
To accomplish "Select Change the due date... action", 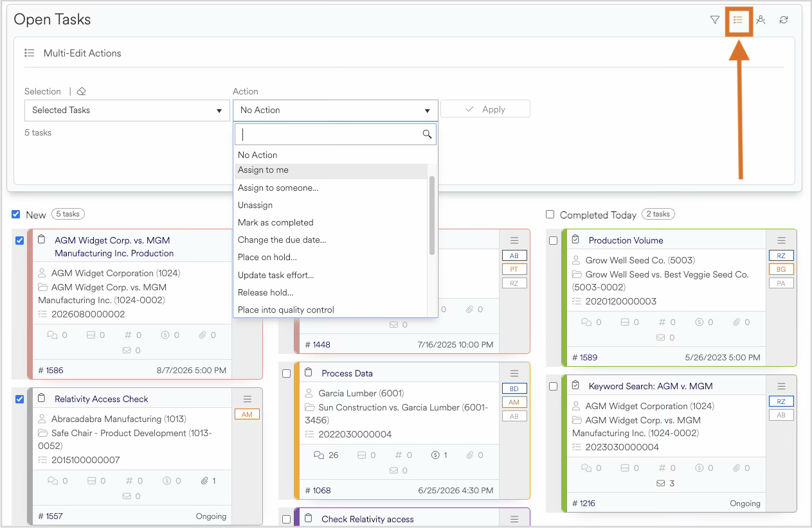I will [331, 240].
